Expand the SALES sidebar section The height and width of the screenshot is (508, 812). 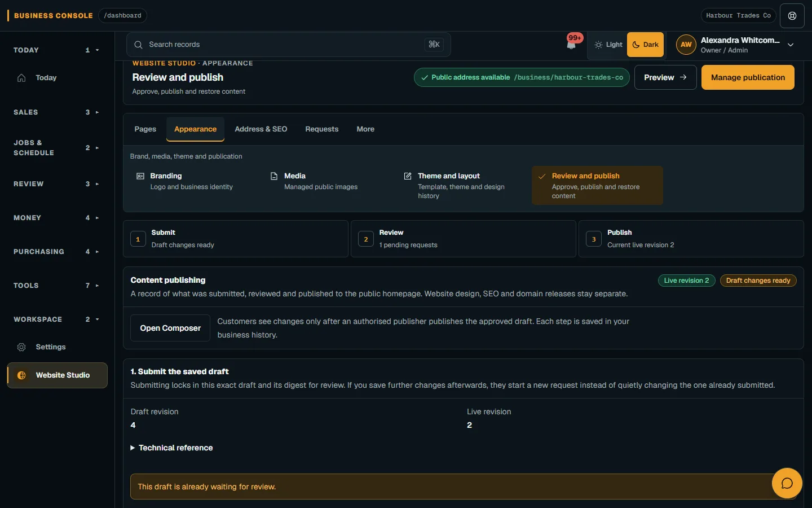click(x=56, y=112)
